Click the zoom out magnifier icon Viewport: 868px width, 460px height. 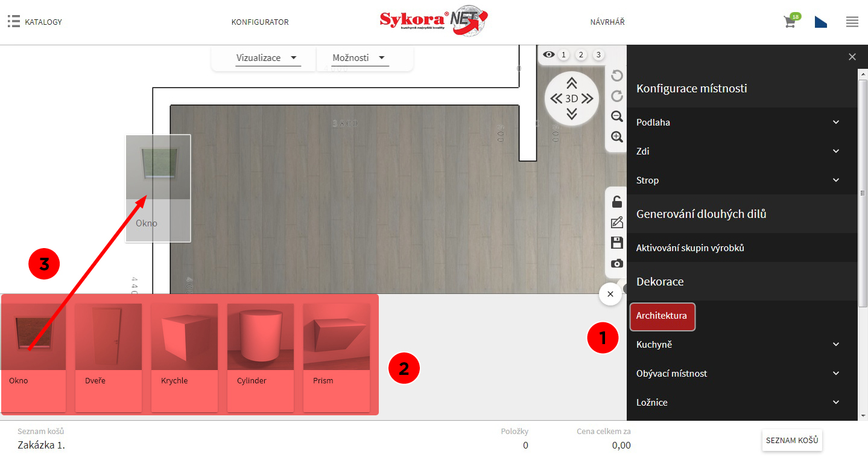tap(616, 117)
